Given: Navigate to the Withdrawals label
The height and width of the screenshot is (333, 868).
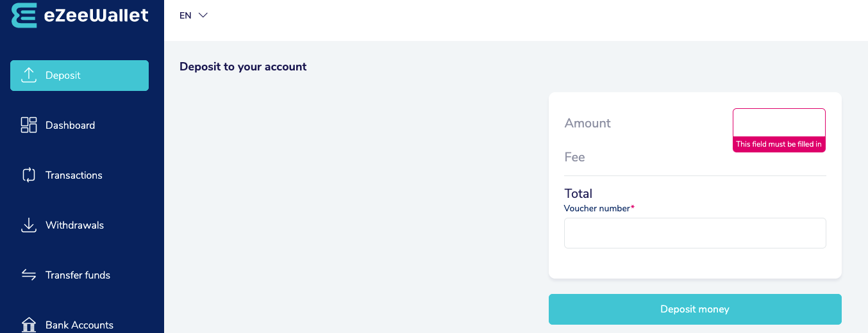Looking at the screenshot, I should click(74, 225).
